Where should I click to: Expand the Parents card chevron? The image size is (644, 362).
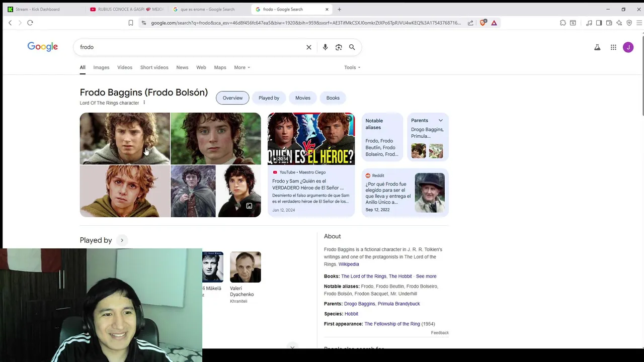(441, 120)
